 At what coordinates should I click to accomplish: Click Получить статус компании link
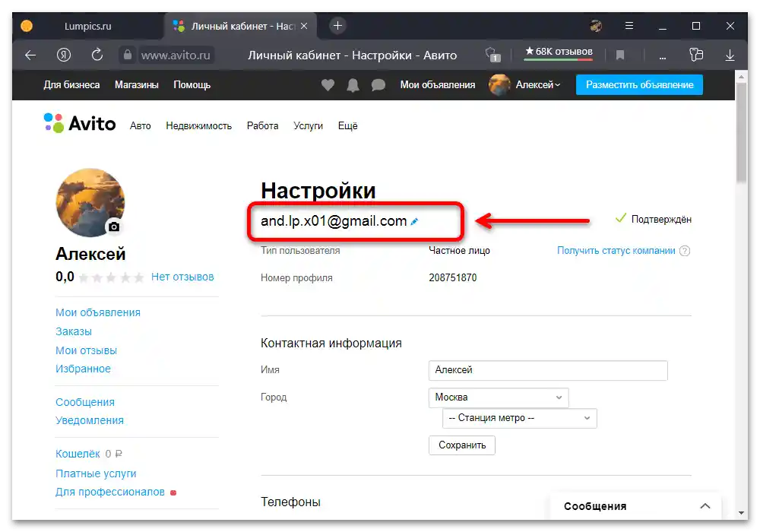coord(616,251)
